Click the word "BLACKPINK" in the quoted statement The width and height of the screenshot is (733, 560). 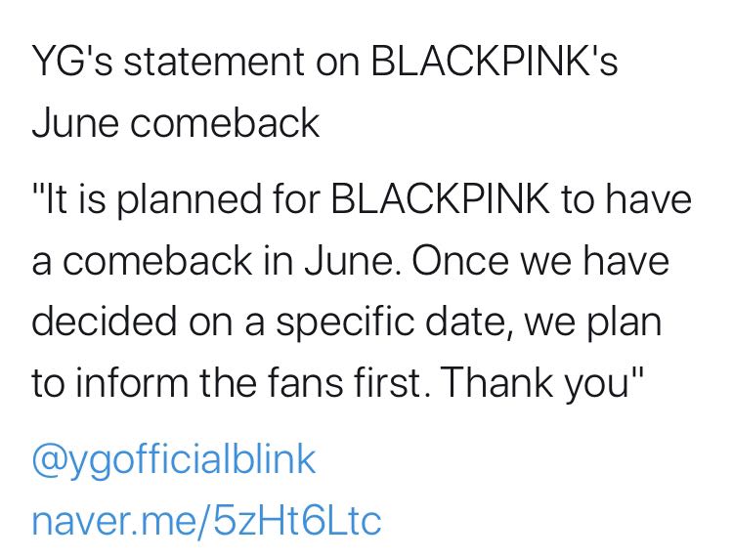pos(441,198)
